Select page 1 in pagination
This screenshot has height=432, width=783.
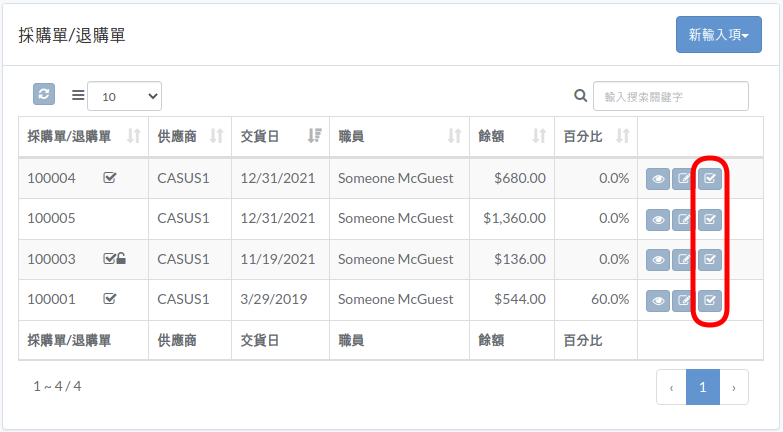(703, 387)
